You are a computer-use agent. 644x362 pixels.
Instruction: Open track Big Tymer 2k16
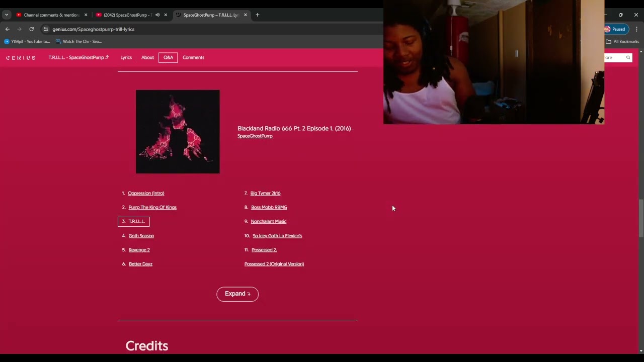click(265, 193)
